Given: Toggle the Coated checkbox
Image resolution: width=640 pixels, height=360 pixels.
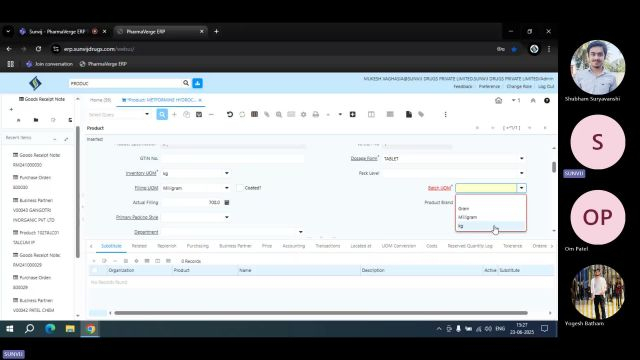Looking at the screenshot, I should pos(240,188).
